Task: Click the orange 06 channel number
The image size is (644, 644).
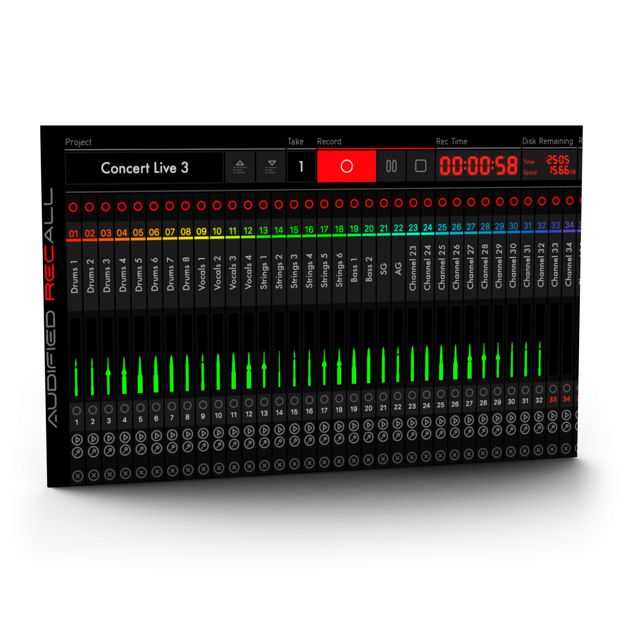Action: coord(154,232)
